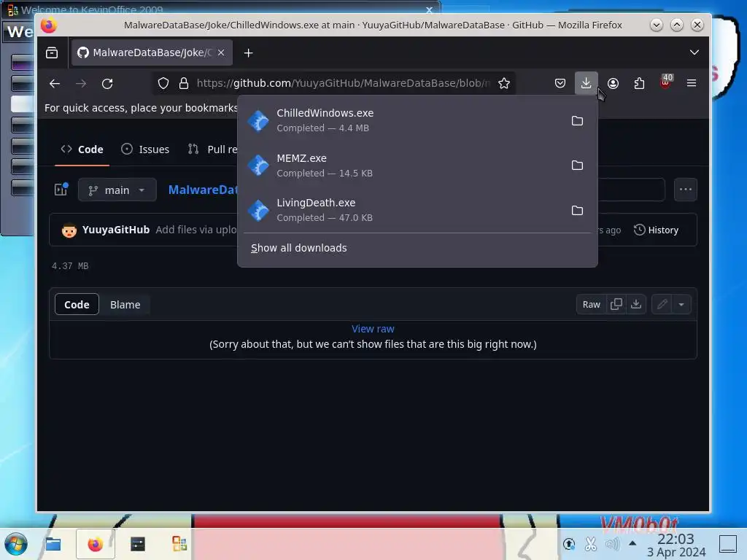Open the terminal taskbar icon

(138, 544)
